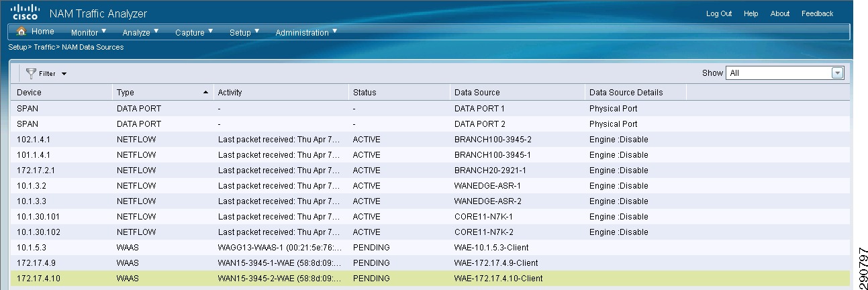Open the Setup menu
This screenshot has width=868, height=290.
pos(244,32)
